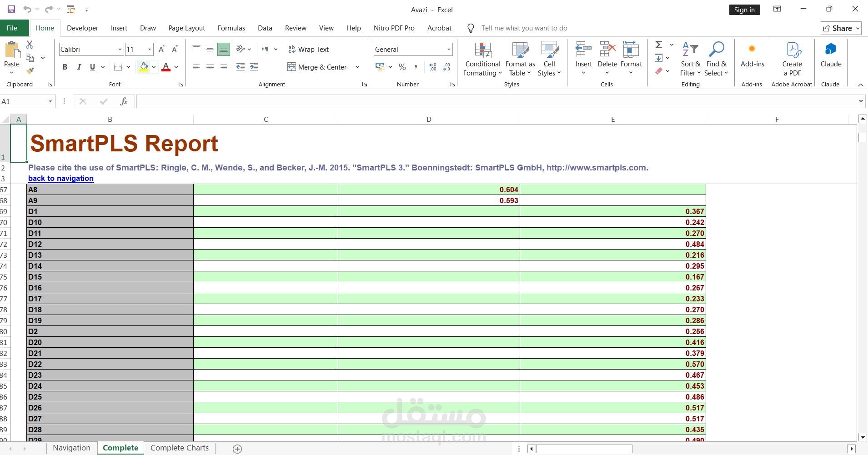Click the horizontal scrollbar thumb
The width and height of the screenshot is (868, 455).
584,449
